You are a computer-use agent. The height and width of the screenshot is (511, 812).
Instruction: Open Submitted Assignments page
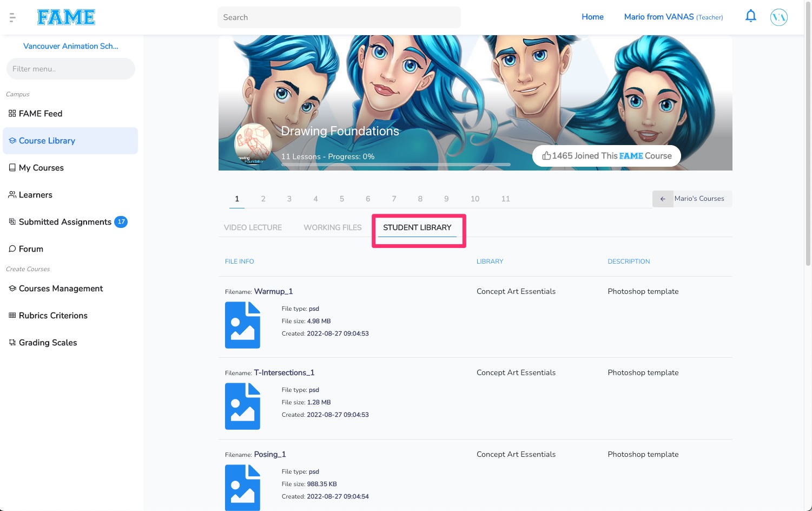(70, 221)
